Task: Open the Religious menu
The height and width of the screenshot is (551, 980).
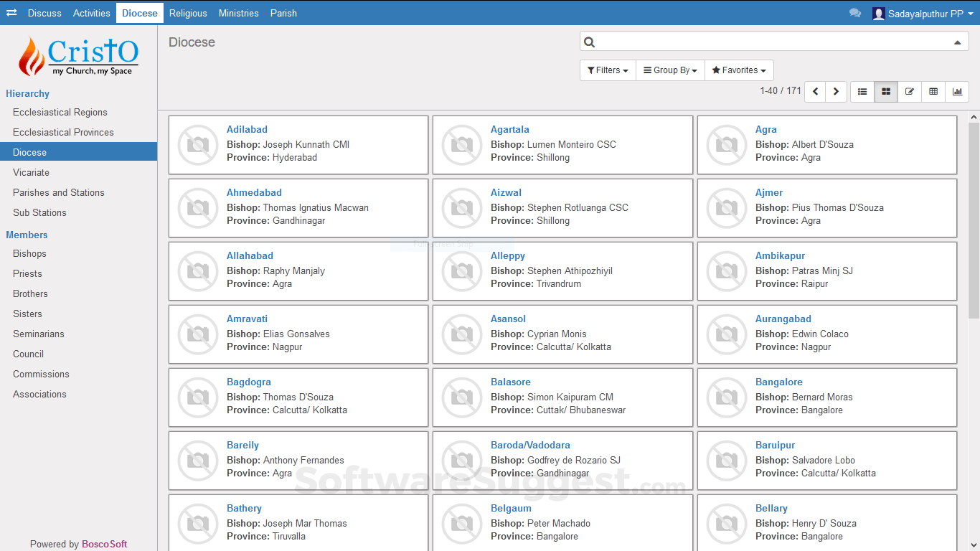Action: point(188,13)
